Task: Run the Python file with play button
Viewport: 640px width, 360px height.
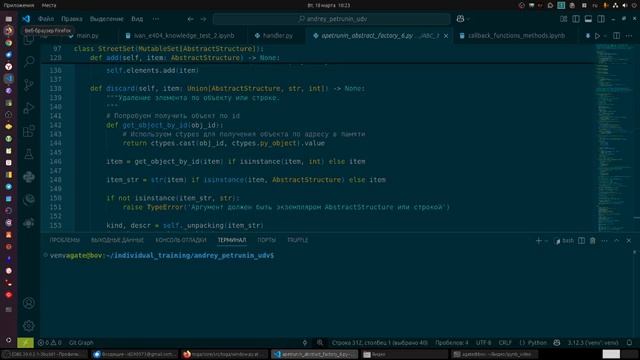Action: 597,36
